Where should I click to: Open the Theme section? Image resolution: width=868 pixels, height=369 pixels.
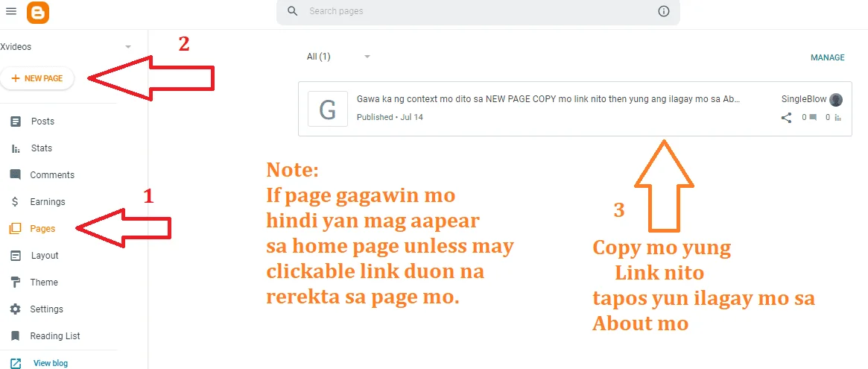pos(44,282)
